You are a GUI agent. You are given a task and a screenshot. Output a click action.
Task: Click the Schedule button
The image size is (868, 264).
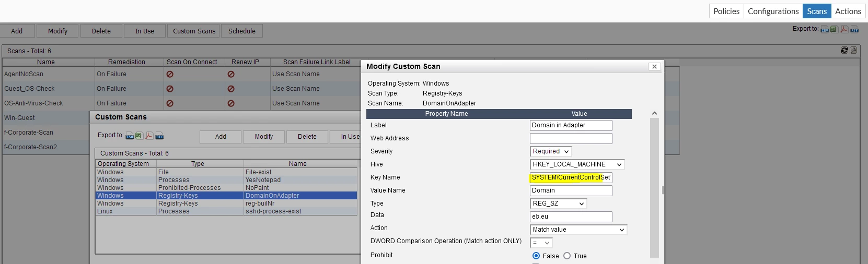coord(242,31)
